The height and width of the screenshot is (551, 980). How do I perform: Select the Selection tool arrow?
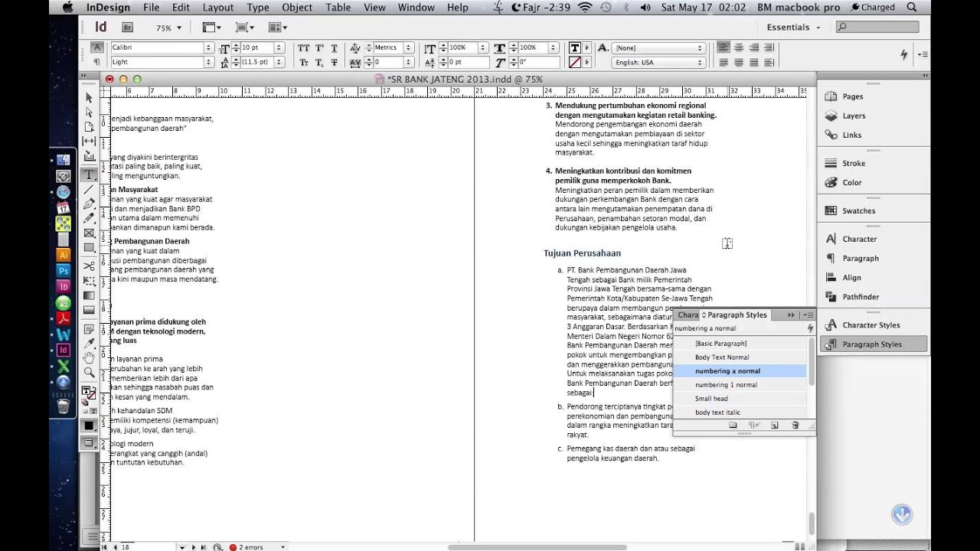click(x=89, y=97)
